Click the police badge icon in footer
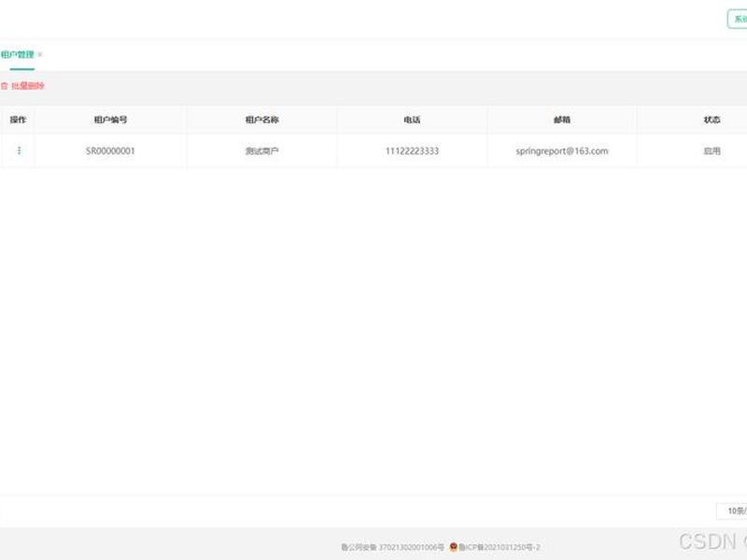Image resolution: width=747 pixels, height=560 pixels. (x=454, y=547)
